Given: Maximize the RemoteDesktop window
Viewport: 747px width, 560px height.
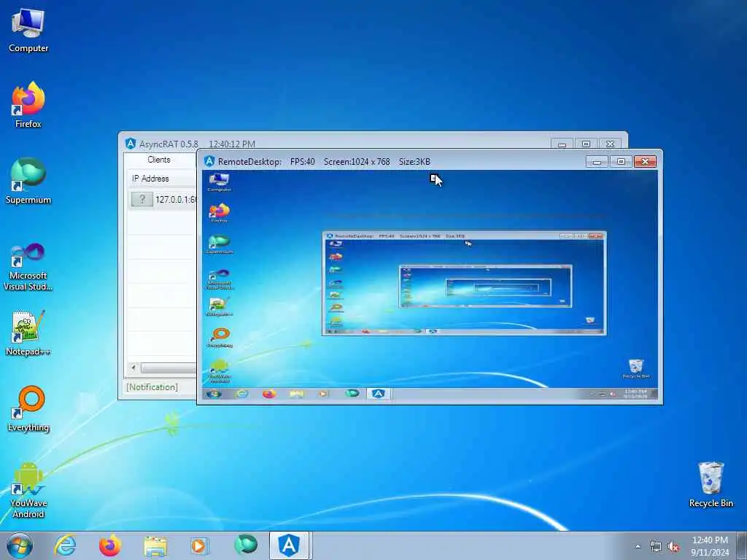Looking at the screenshot, I should click(621, 161).
